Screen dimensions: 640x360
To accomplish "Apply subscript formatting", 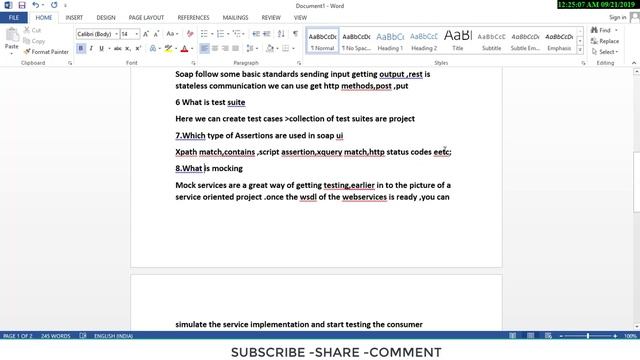I will tap(128, 49).
